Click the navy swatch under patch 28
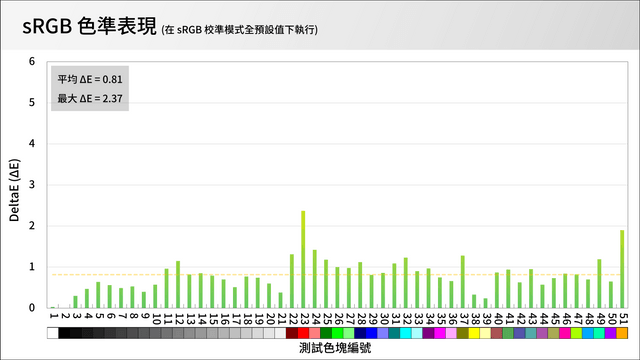The image size is (640, 360). coord(360,333)
